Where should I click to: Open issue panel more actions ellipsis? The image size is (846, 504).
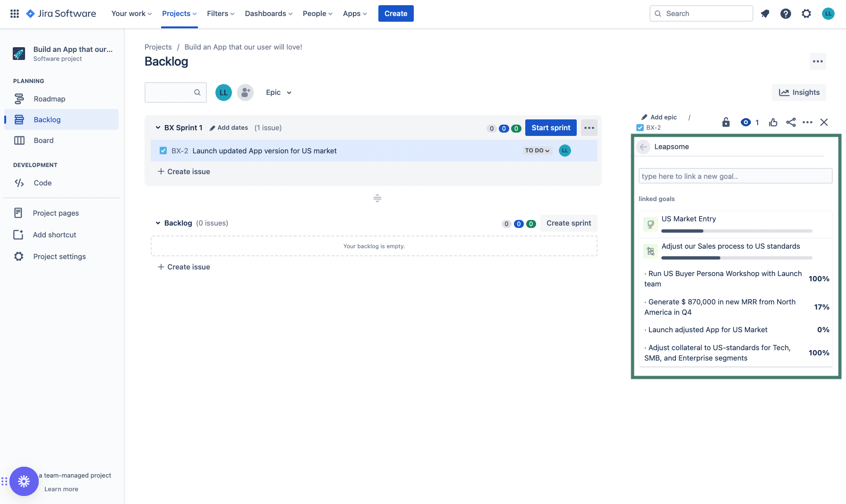point(807,122)
